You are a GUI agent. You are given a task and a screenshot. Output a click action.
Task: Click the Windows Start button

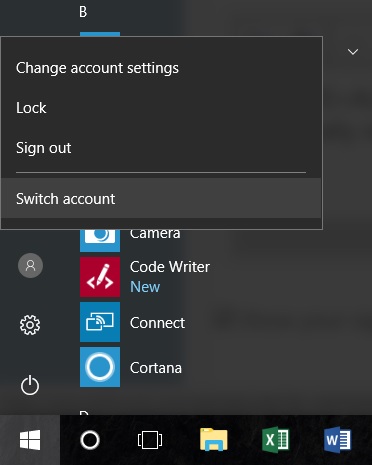(30, 440)
